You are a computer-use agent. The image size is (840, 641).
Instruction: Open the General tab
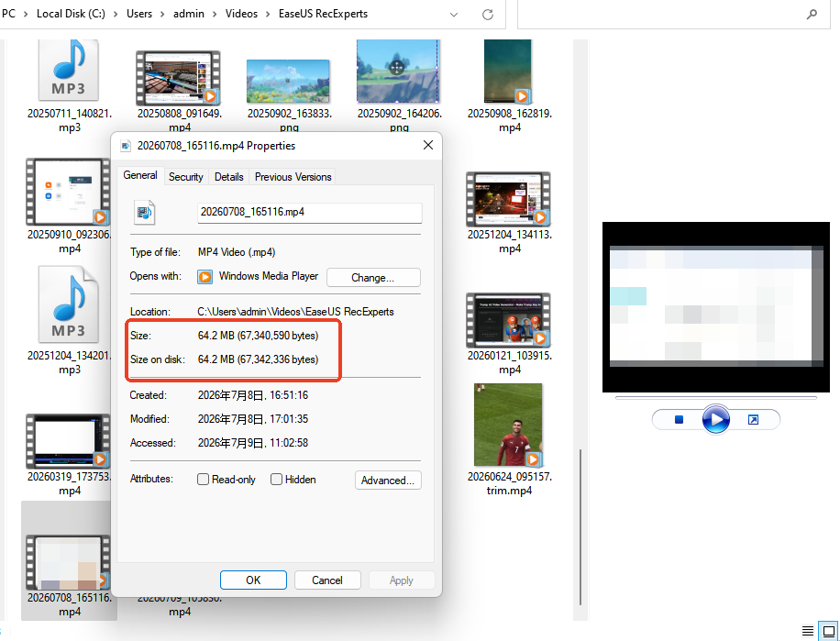point(139,175)
